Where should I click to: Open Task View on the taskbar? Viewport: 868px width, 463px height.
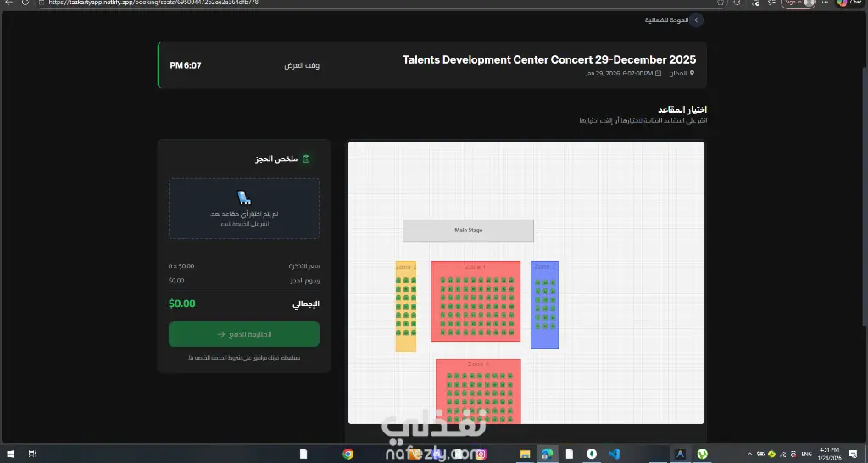[x=32, y=455]
